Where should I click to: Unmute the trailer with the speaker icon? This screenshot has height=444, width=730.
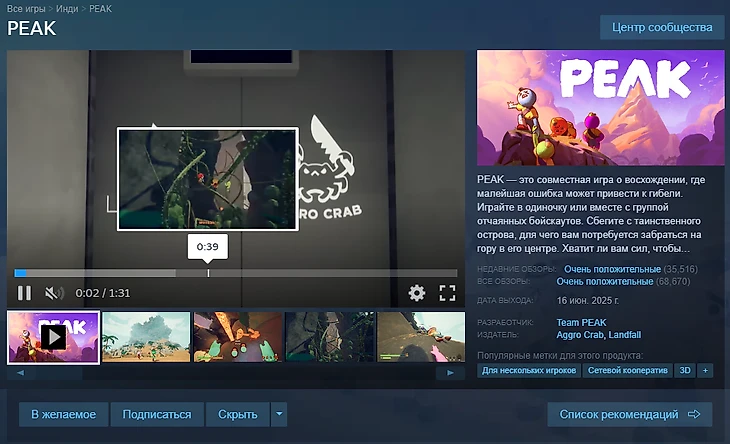[54, 293]
